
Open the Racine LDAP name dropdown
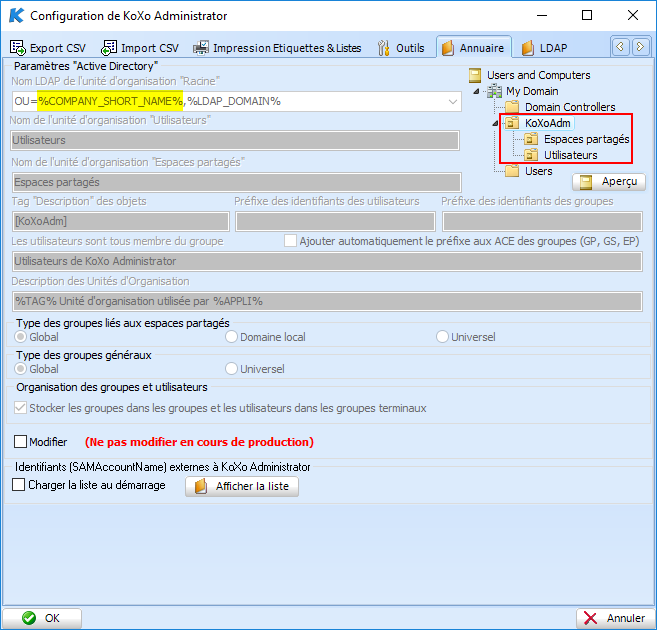(x=453, y=101)
